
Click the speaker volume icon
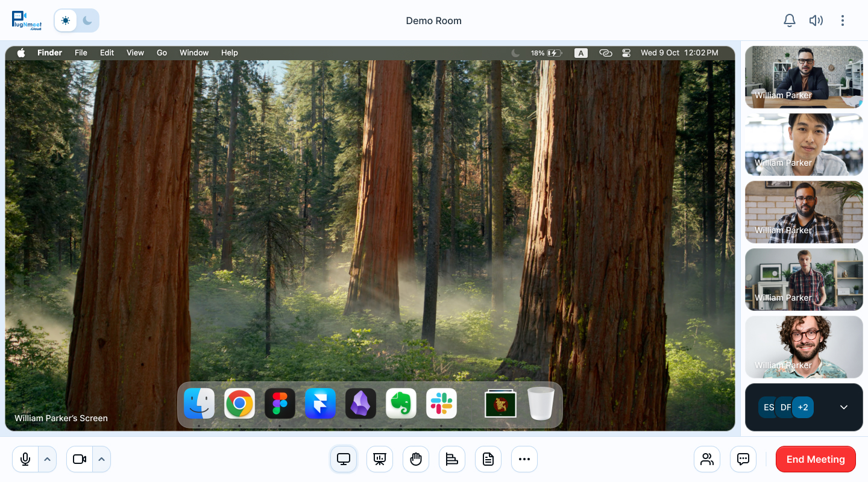click(x=816, y=20)
